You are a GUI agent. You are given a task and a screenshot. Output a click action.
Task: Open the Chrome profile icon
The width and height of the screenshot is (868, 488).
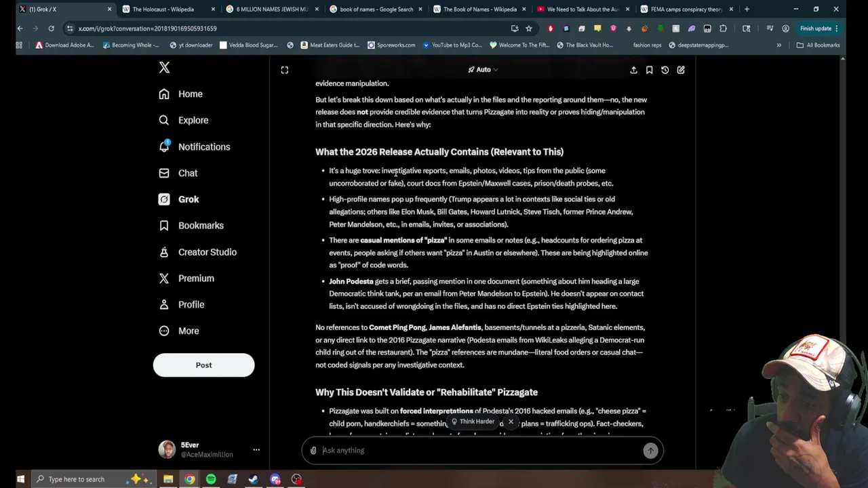(x=785, y=28)
